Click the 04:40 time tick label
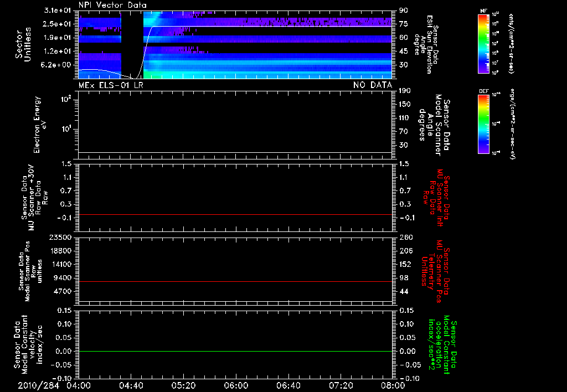The image size is (567, 392). pyautogui.click(x=131, y=385)
